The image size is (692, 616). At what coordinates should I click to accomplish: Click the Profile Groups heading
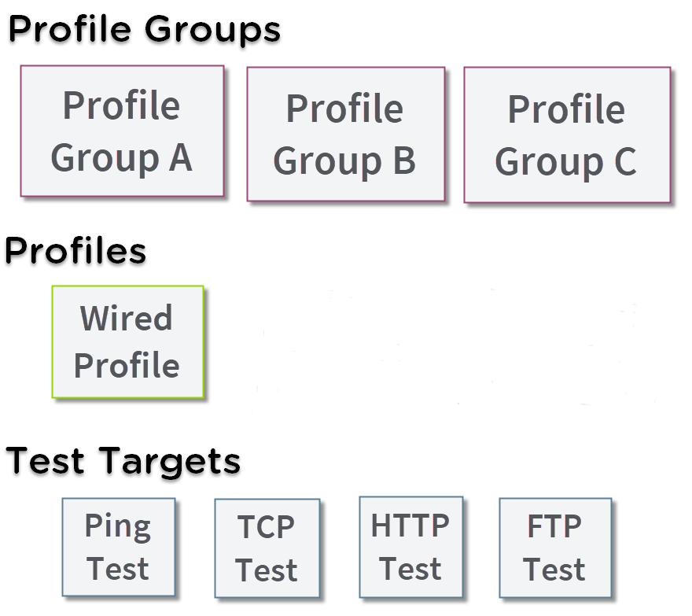145,30
